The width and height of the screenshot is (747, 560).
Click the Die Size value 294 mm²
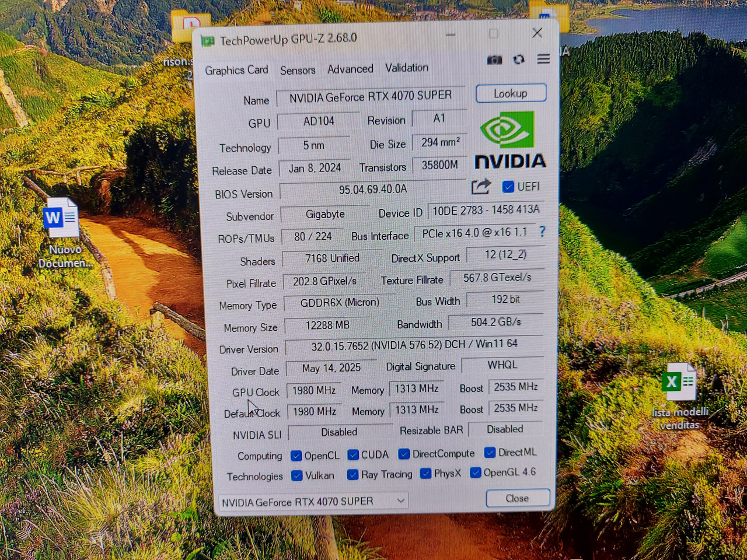(440, 142)
